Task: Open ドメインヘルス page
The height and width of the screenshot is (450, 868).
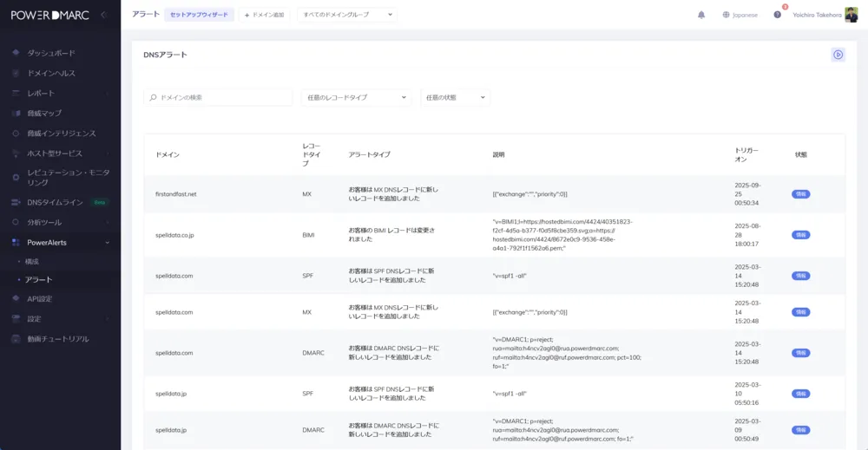Action: [51, 73]
